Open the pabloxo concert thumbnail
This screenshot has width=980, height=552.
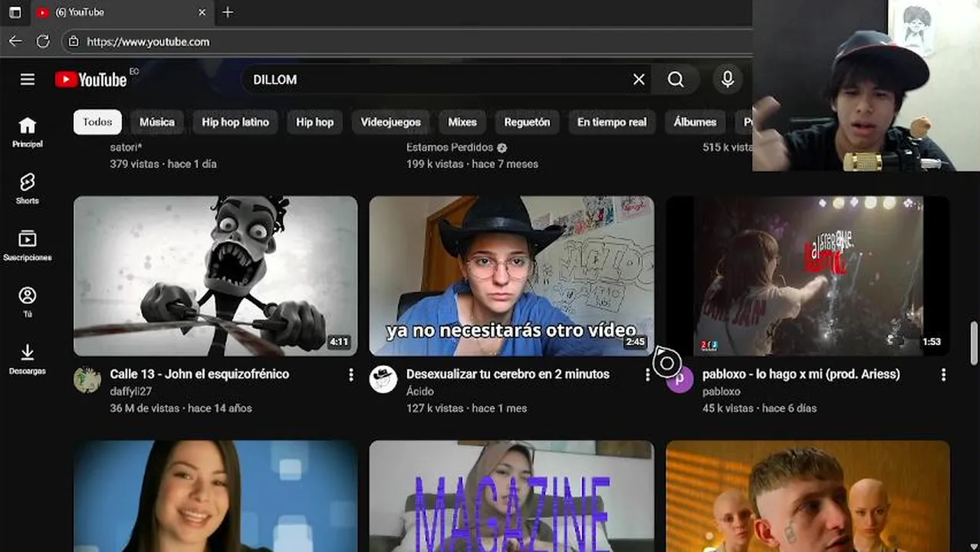tap(807, 276)
